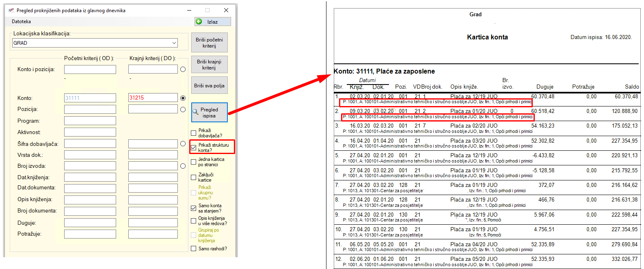Image resolution: width=644 pixels, height=269 pixels.
Task: Click the Konto end field containing 31215
Action: point(153,98)
